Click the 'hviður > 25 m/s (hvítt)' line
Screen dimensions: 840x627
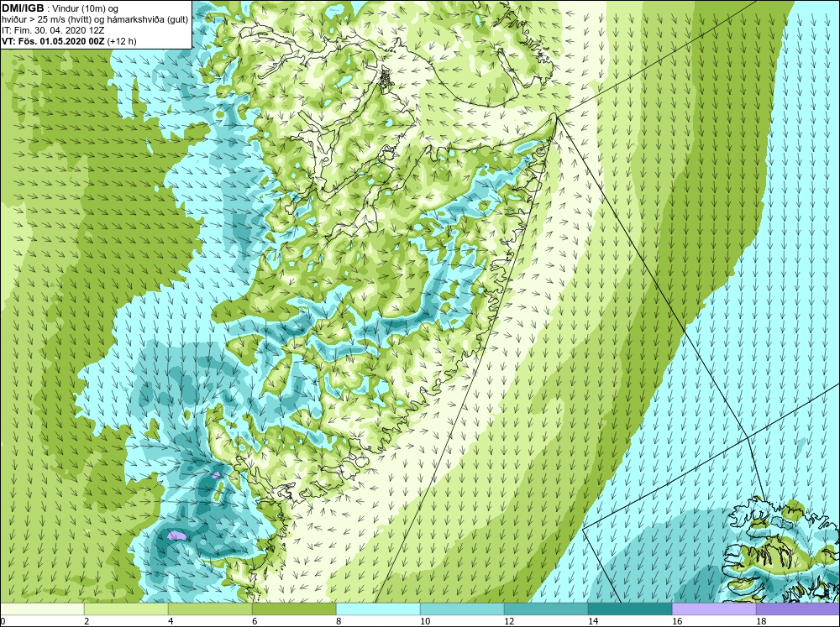pos(94,19)
